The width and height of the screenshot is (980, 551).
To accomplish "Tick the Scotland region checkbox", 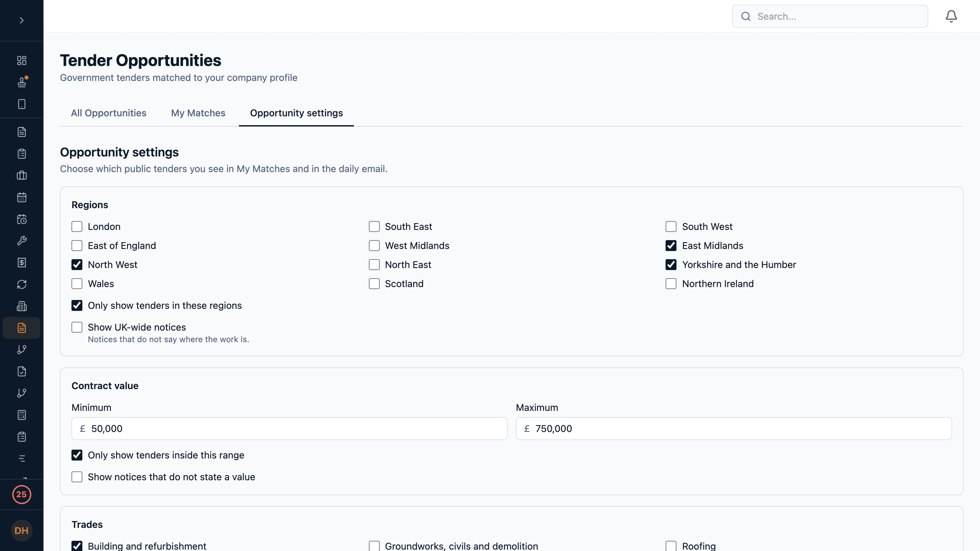I will pos(374,284).
